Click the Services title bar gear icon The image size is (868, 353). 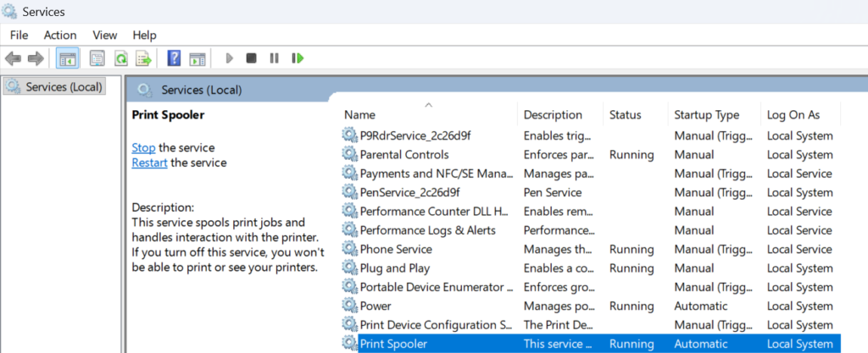coord(9,11)
